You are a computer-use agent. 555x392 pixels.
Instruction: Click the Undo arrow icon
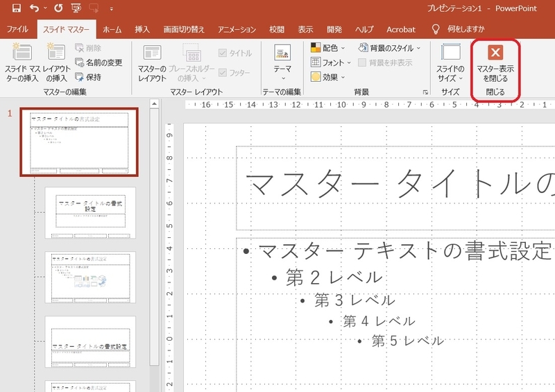click(x=34, y=8)
